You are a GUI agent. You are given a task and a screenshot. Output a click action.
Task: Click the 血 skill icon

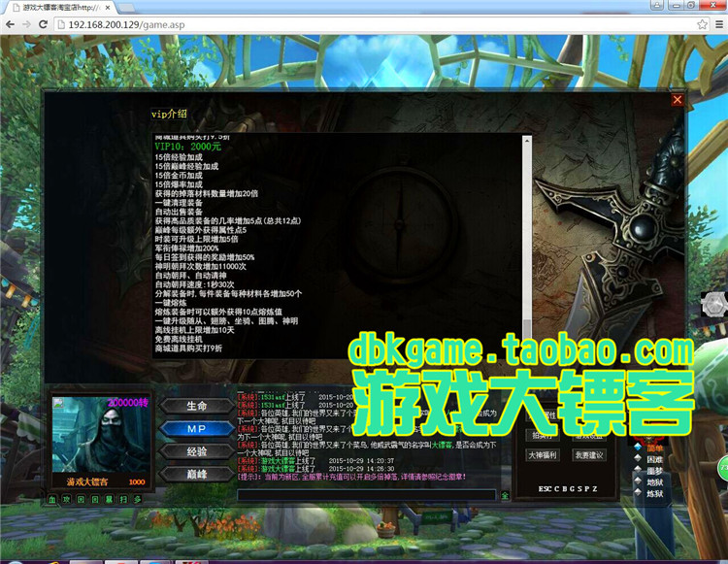pos(52,500)
